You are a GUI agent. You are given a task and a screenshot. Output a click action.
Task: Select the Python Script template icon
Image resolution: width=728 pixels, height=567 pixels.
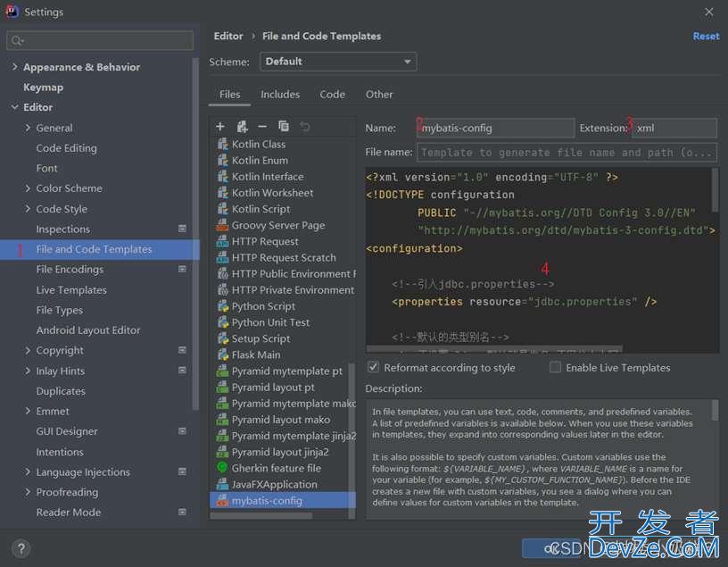click(223, 306)
